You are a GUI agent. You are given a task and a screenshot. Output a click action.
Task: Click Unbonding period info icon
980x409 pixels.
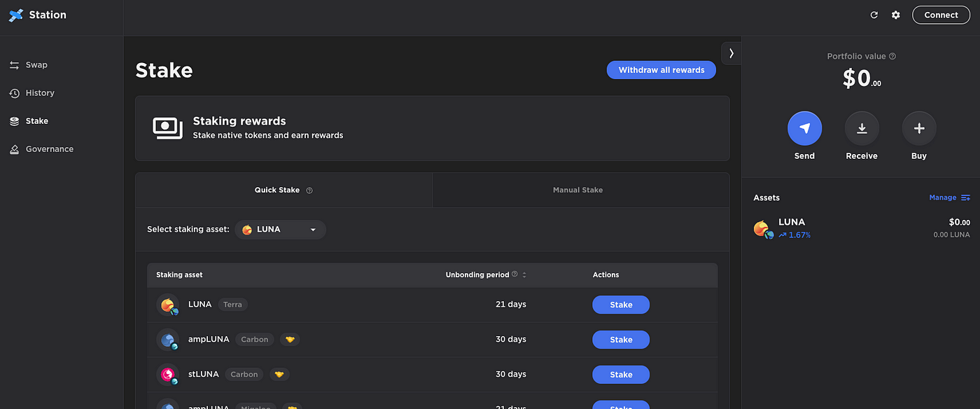[x=514, y=275]
